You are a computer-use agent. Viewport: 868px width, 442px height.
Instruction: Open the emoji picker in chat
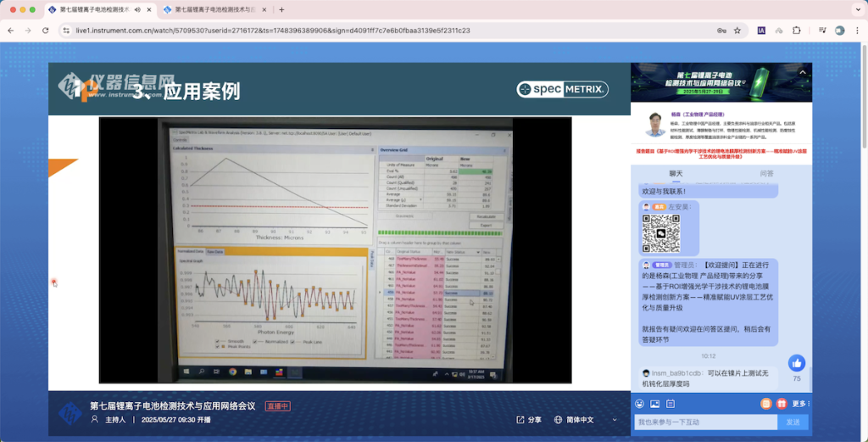[x=640, y=404]
